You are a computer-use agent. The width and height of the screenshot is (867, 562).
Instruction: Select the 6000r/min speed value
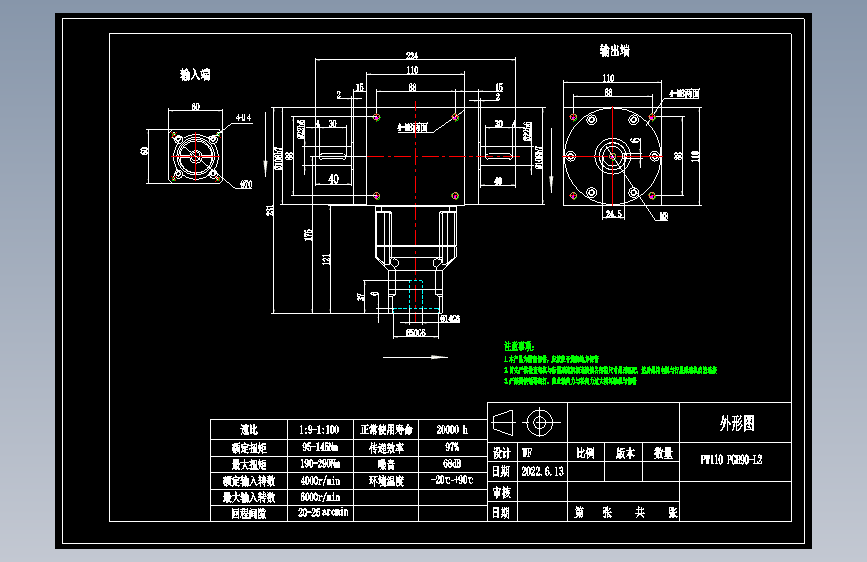point(320,497)
